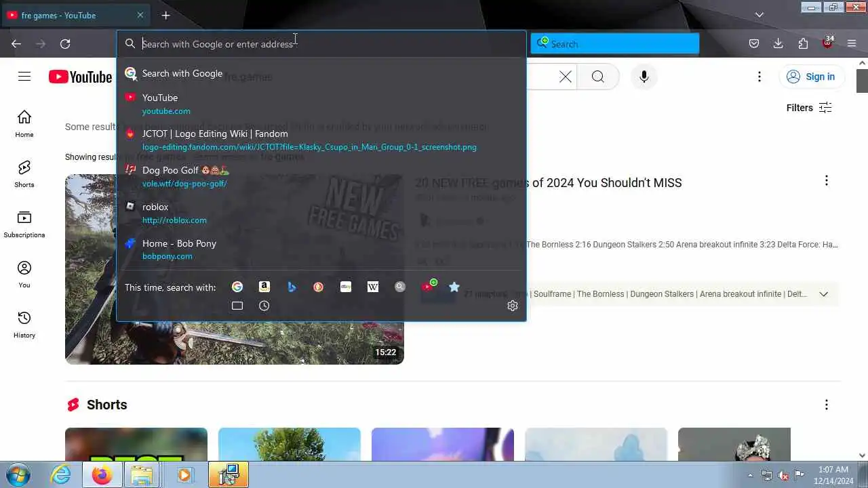The height and width of the screenshot is (488, 868).
Task: Open the Pocket save icon
Action: 754,44
